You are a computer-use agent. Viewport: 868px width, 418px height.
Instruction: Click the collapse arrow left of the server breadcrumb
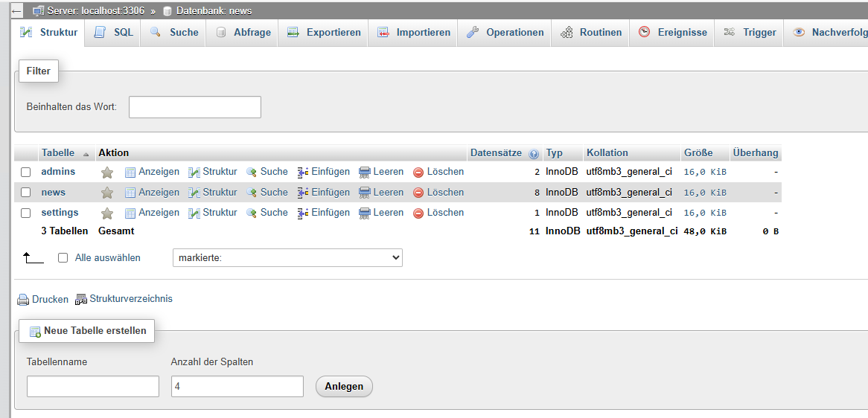point(16,11)
